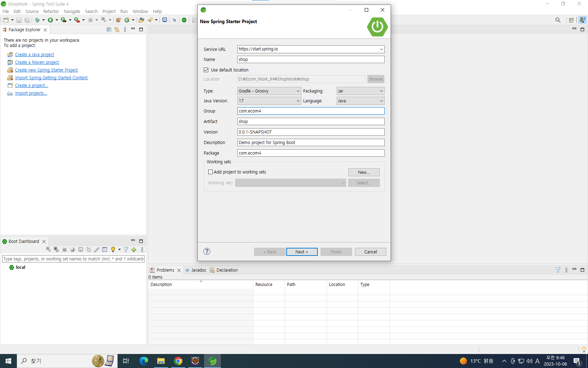
Task: Click the green Spring Boot power toolbar icon
Action: [184, 20]
